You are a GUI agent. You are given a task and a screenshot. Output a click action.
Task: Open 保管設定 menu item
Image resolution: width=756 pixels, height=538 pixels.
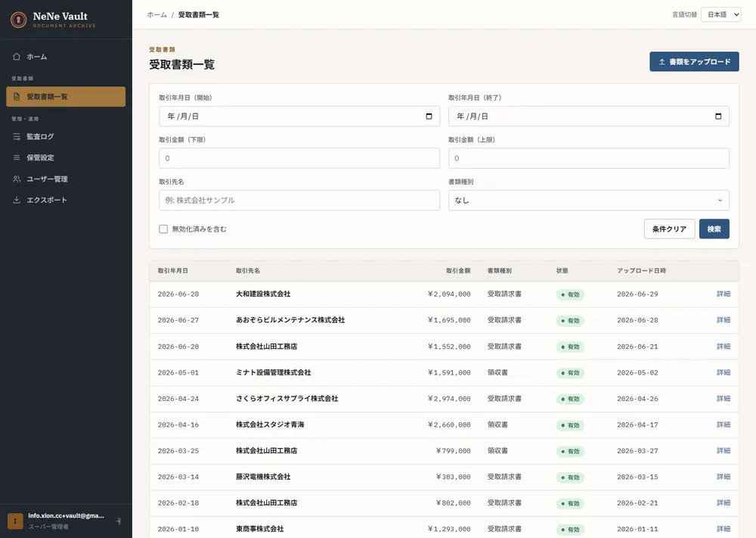[x=66, y=157]
